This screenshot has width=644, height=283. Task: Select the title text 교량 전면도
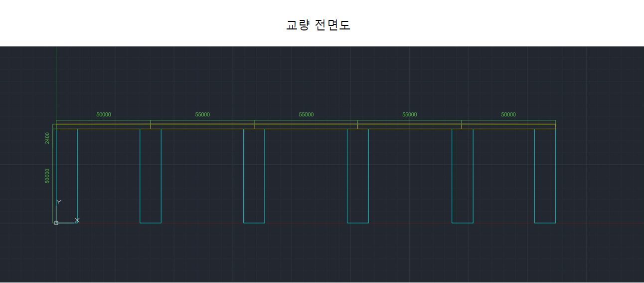tap(318, 25)
